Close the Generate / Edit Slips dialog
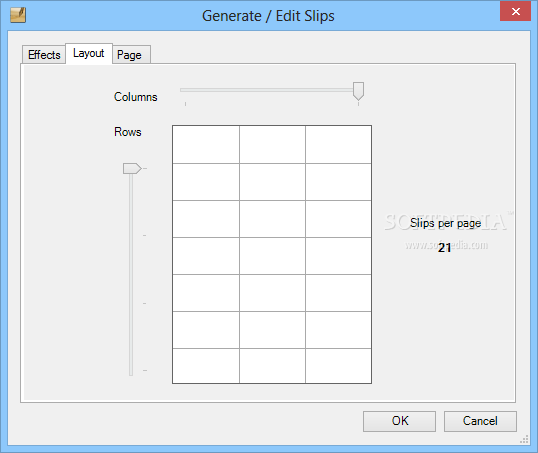Viewport: 538px width, 453px height. click(515, 12)
